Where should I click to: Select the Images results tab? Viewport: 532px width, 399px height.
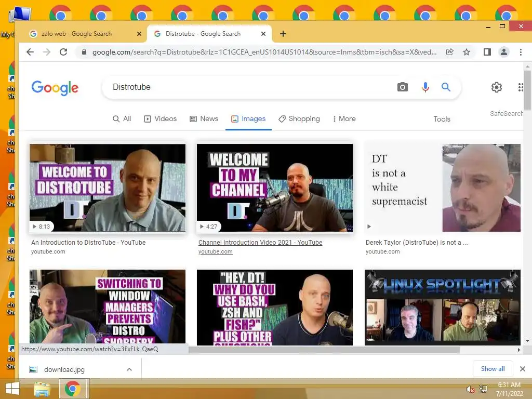point(248,119)
